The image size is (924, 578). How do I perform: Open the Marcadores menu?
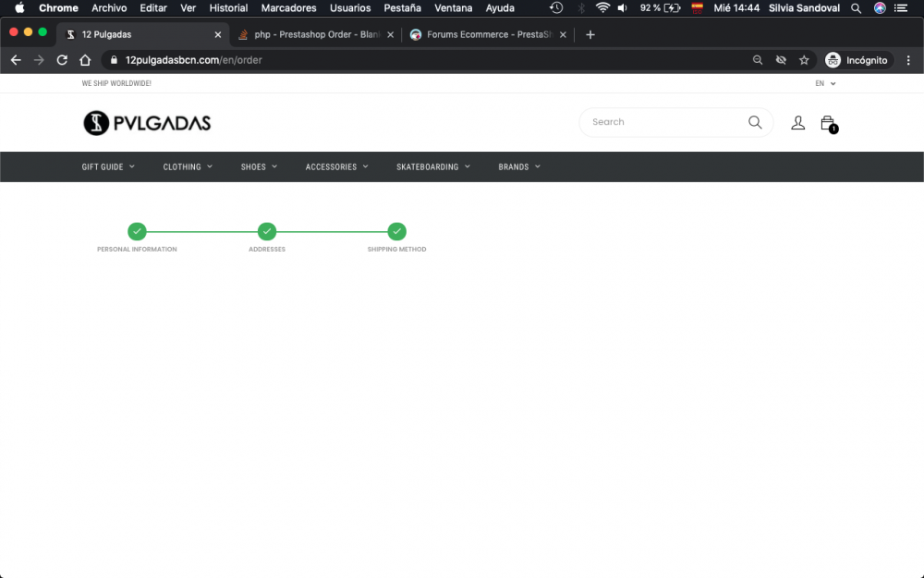pos(288,8)
